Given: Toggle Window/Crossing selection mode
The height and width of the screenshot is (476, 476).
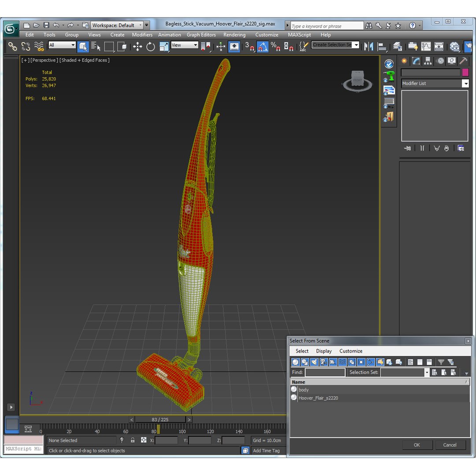Looking at the screenshot, I should click(x=123, y=46).
